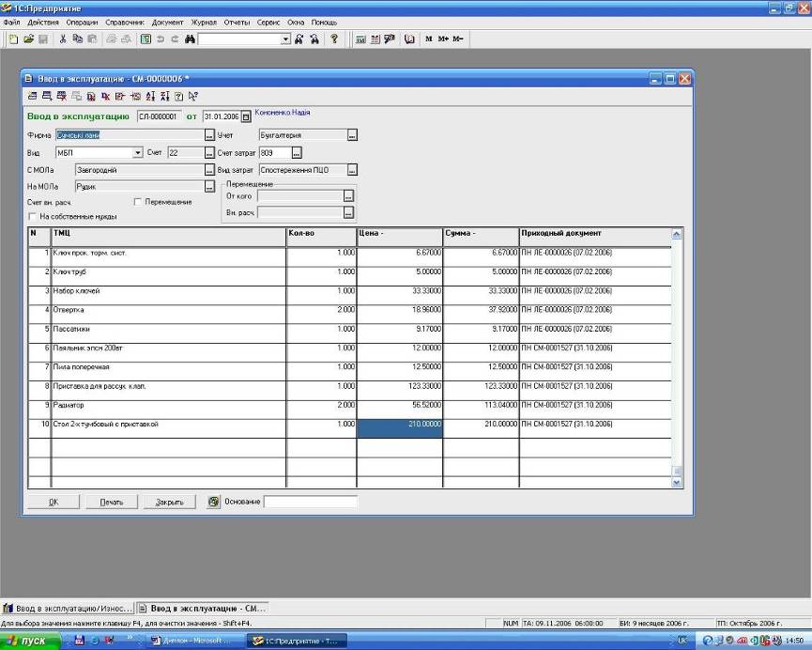Expand the Вид dropdown showing МБП
Image resolution: width=812 pixels, height=650 pixels.
[x=137, y=152]
